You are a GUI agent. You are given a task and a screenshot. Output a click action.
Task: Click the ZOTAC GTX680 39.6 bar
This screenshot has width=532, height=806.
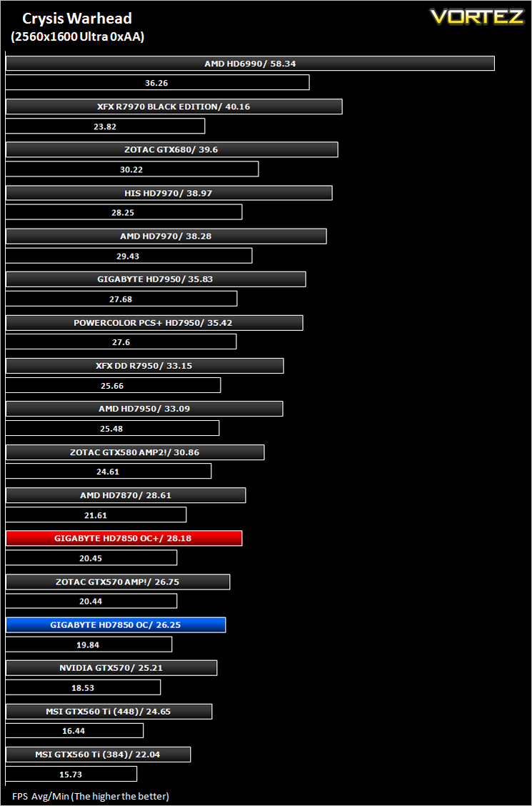tap(172, 150)
